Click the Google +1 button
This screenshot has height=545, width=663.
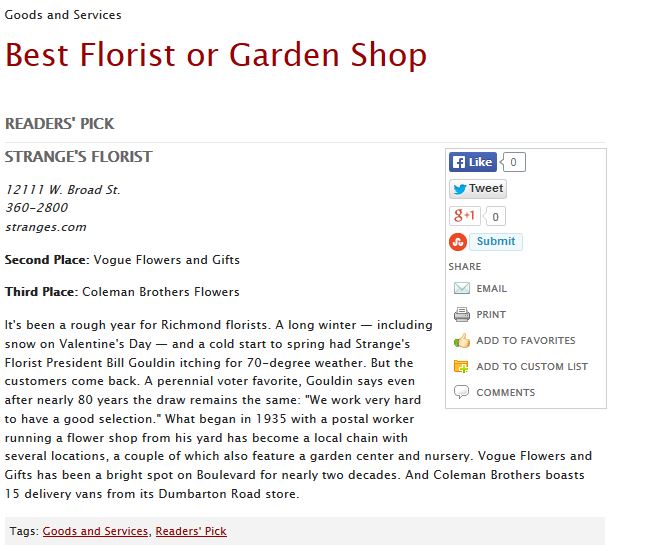465,216
